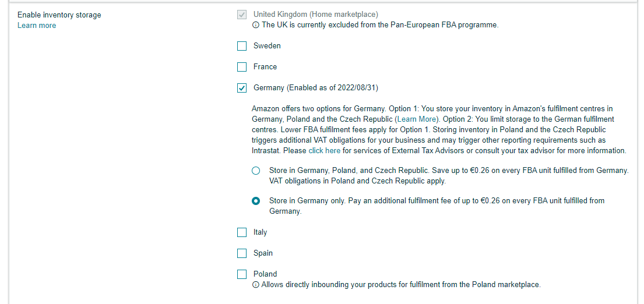This screenshot has width=644, height=304.
Task: Follow the 'click here' External Tax Advisors link
Action: click(x=325, y=151)
